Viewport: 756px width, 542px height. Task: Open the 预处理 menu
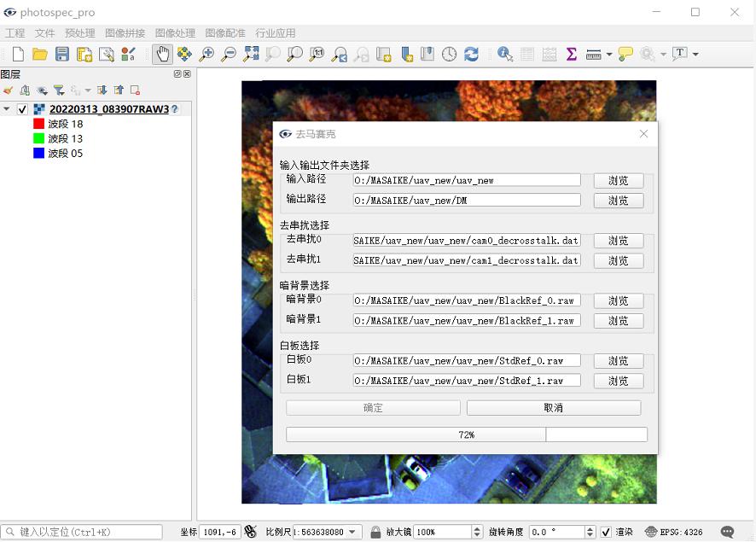(80, 33)
